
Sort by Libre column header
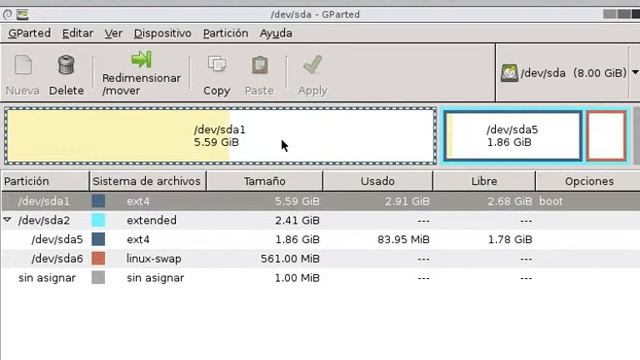click(484, 181)
